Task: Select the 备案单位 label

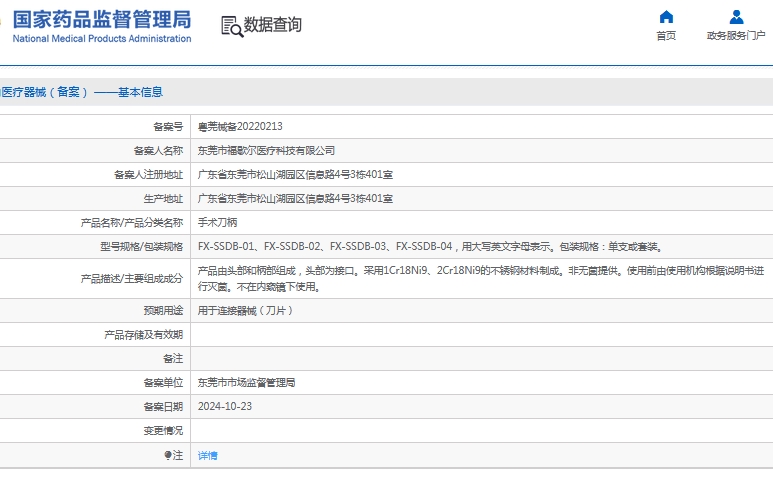Action: 163,383
